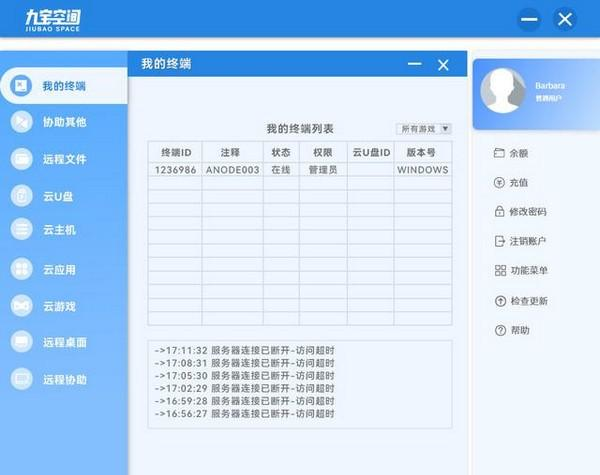Click the 九宝空间 Jiubao Space logo
This screenshot has width=600, height=475.
[53, 20]
